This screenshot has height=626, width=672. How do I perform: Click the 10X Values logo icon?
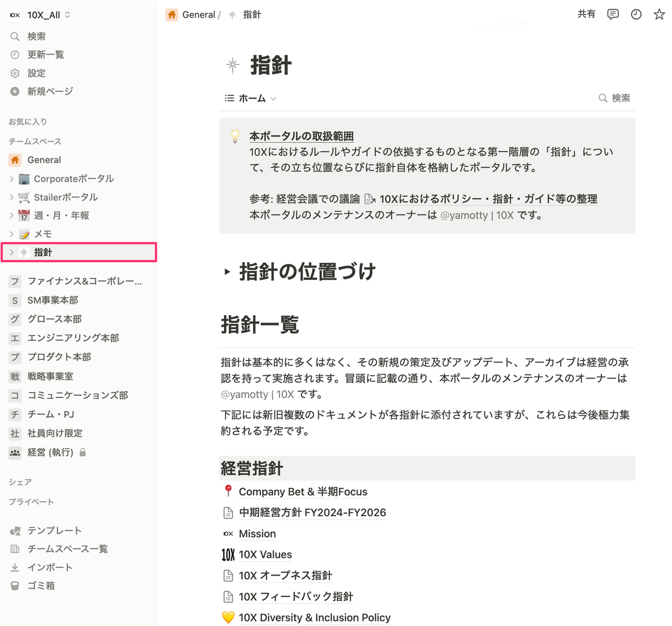click(x=228, y=554)
